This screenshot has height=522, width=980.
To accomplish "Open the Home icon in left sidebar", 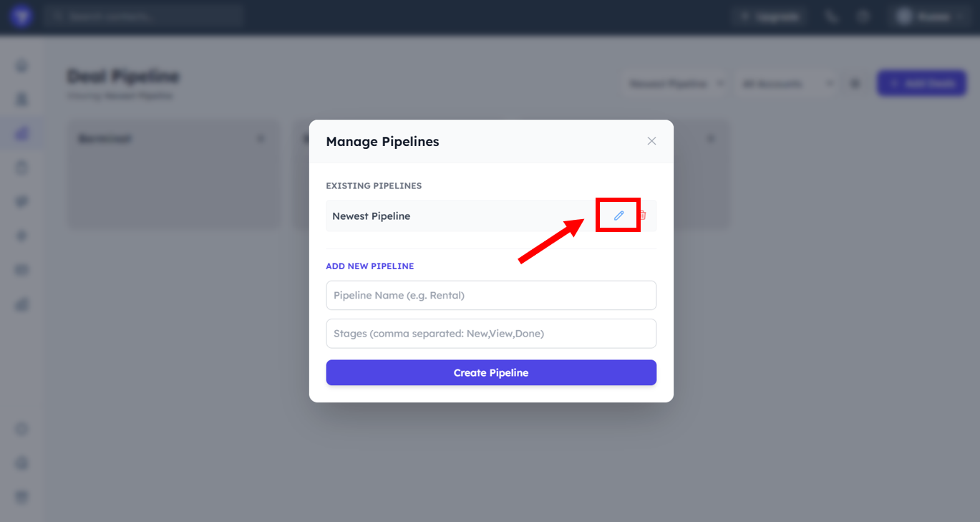I will click(22, 66).
